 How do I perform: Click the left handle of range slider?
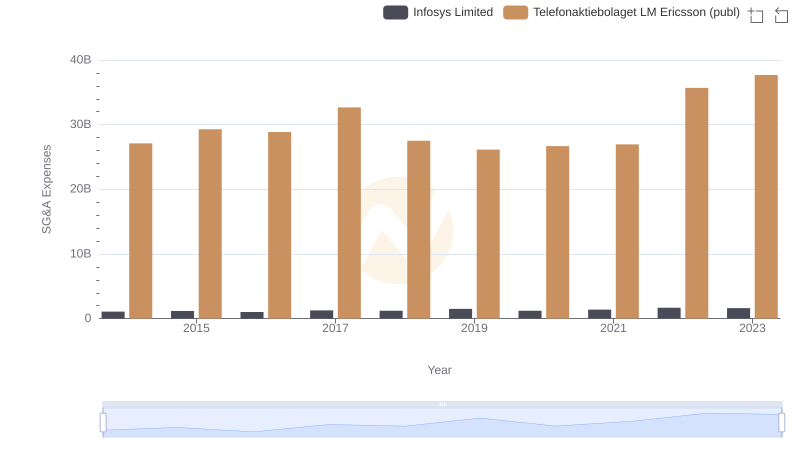103,422
